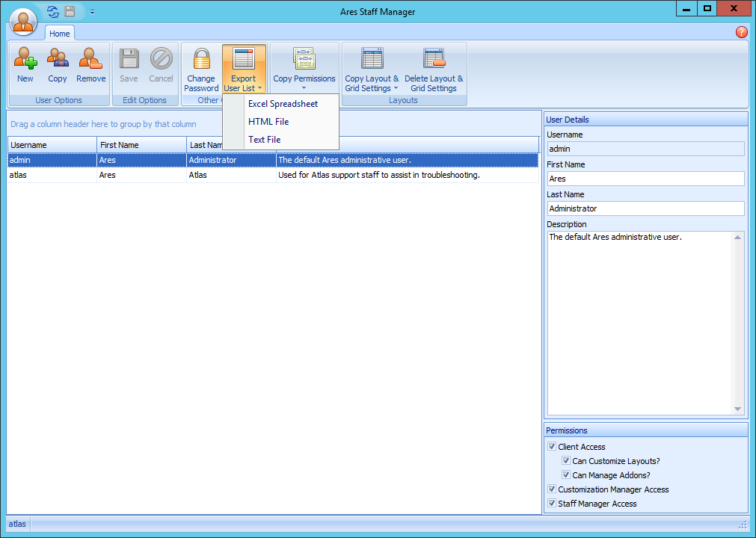The width and height of the screenshot is (756, 538).
Task: Click the Copy Layout & Grid Settings icon
Action: click(x=372, y=60)
